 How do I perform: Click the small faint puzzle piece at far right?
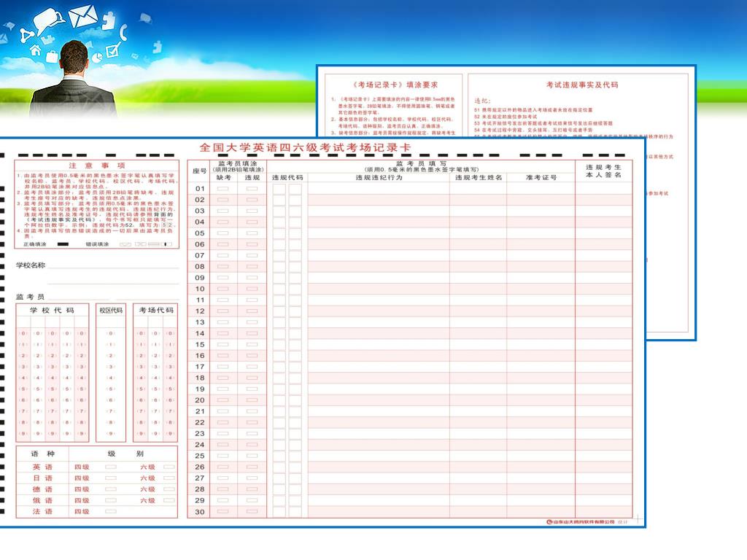pos(158,46)
